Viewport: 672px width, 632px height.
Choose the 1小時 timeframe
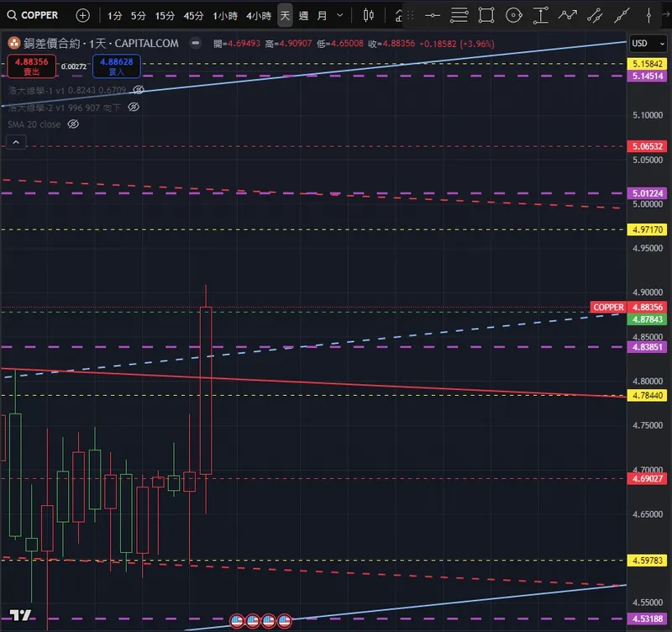pos(225,16)
